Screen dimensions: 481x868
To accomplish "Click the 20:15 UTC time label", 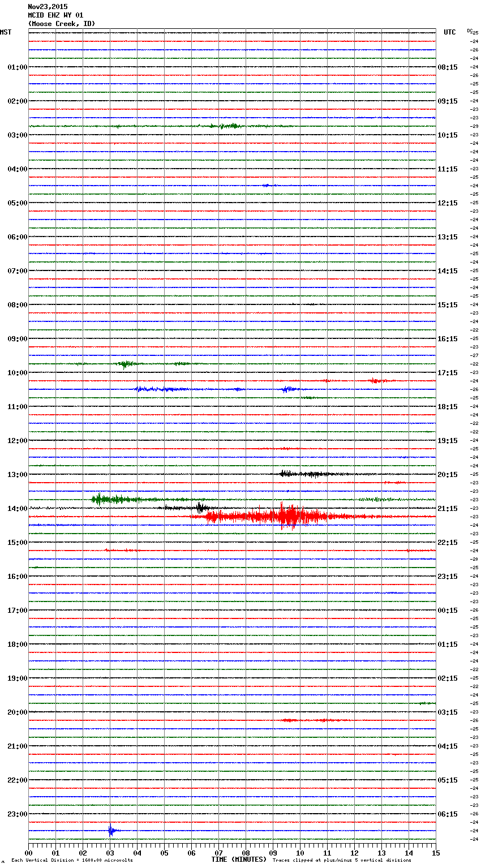I will pos(448,475).
